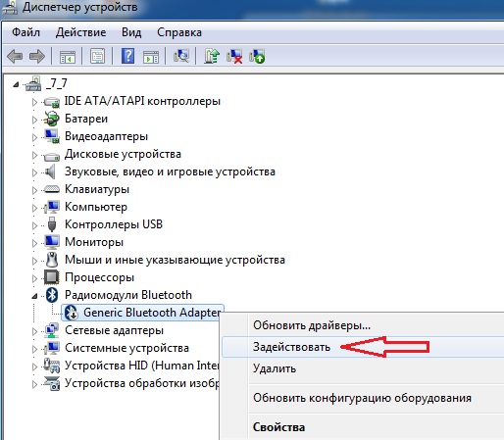Open the Help question mark toolbar icon

(127, 56)
